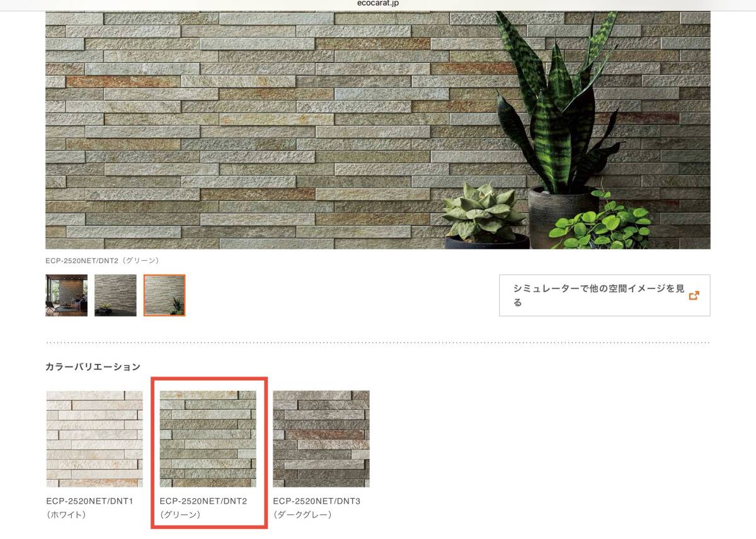Click the external link icon on simulator button
The height and width of the screenshot is (539, 756).
click(x=694, y=295)
